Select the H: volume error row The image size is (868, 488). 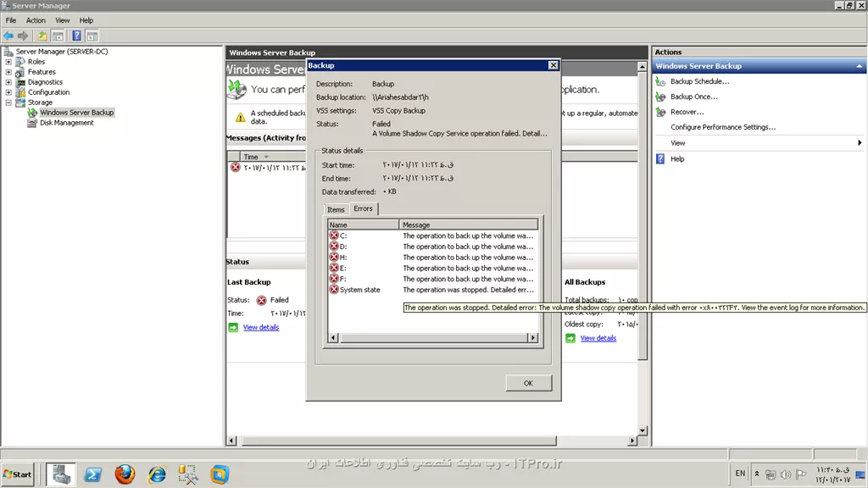(x=432, y=258)
